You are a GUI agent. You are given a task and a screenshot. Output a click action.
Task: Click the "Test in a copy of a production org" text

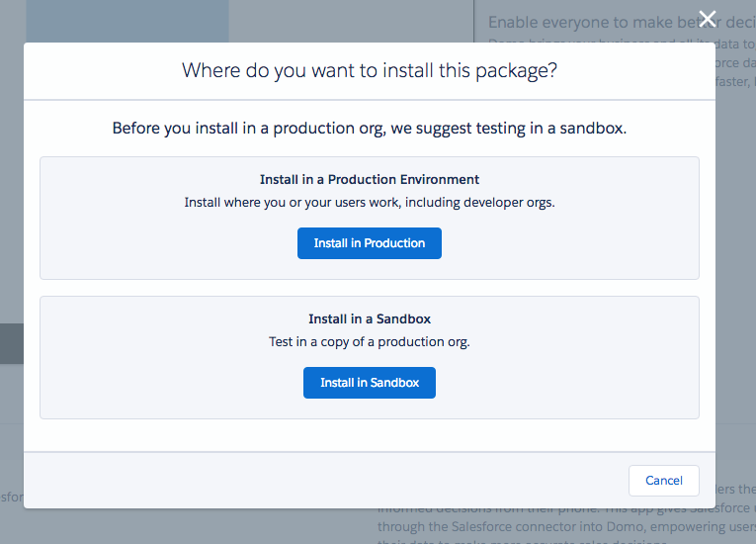click(x=369, y=342)
